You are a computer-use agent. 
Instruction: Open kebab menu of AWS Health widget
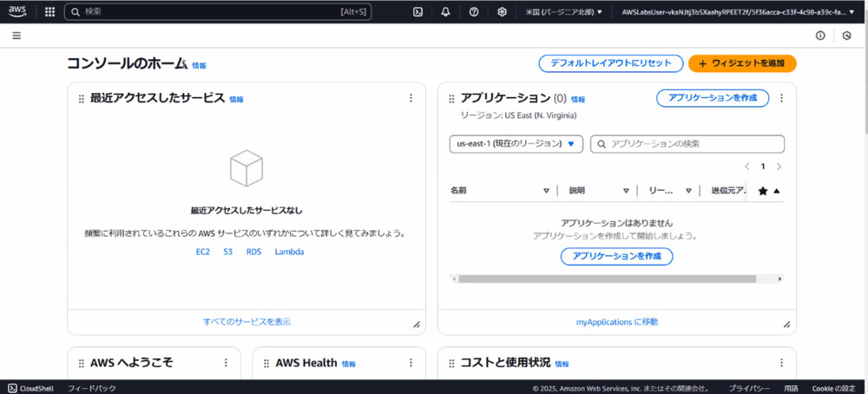411,363
